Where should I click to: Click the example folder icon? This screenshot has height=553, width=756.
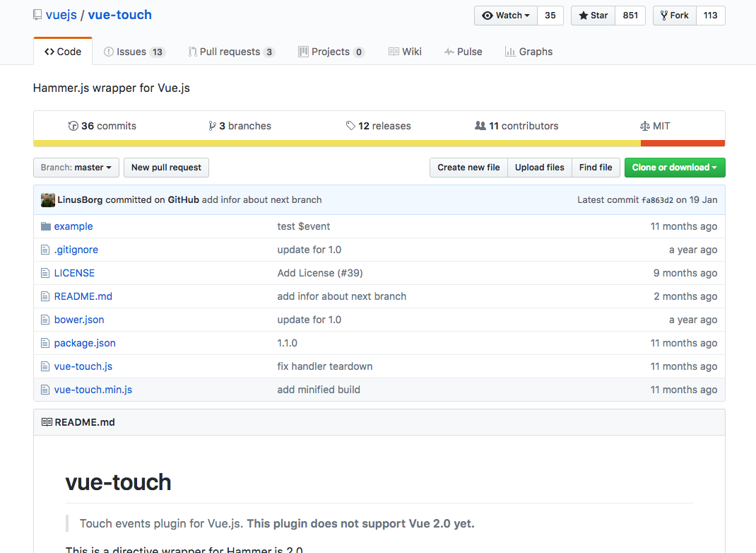click(x=46, y=226)
